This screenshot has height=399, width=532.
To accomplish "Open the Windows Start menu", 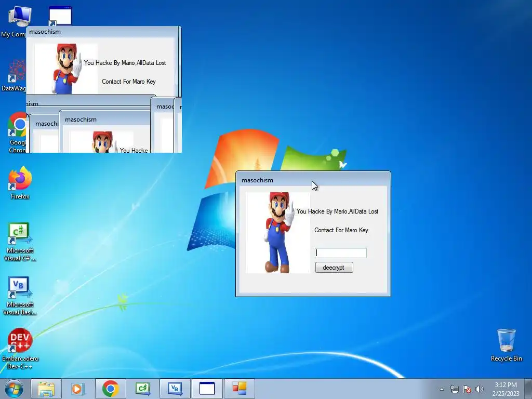I will click(x=14, y=389).
